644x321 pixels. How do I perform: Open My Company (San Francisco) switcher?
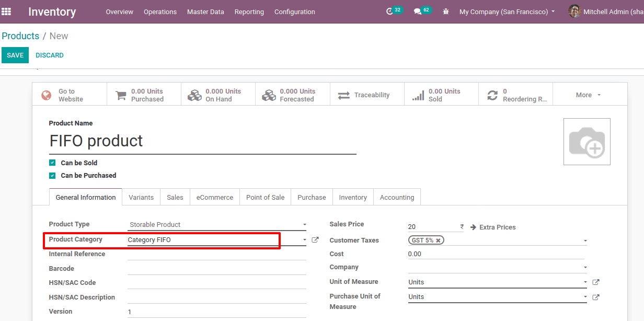507,12
